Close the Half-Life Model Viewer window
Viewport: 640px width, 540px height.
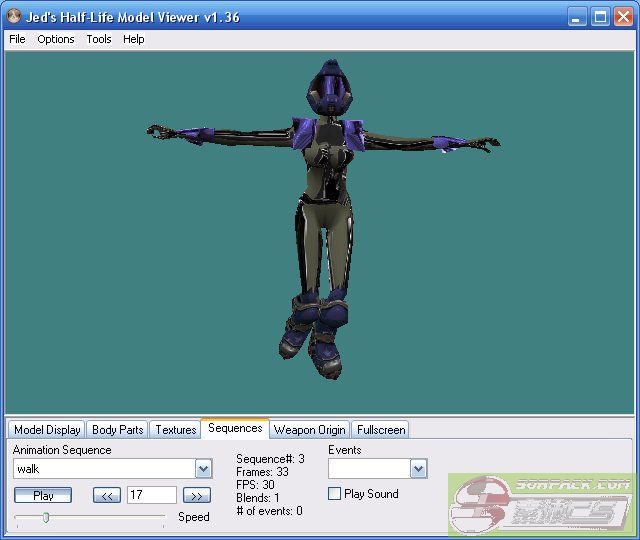coord(623,17)
